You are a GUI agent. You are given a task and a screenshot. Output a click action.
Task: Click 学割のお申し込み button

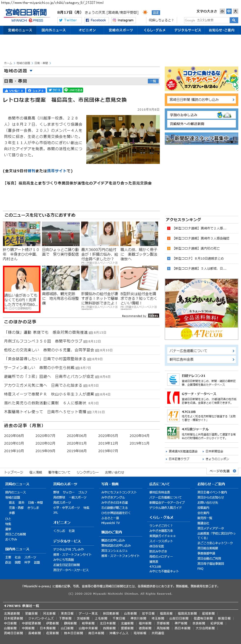pyautogui.click(x=201, y=115)
